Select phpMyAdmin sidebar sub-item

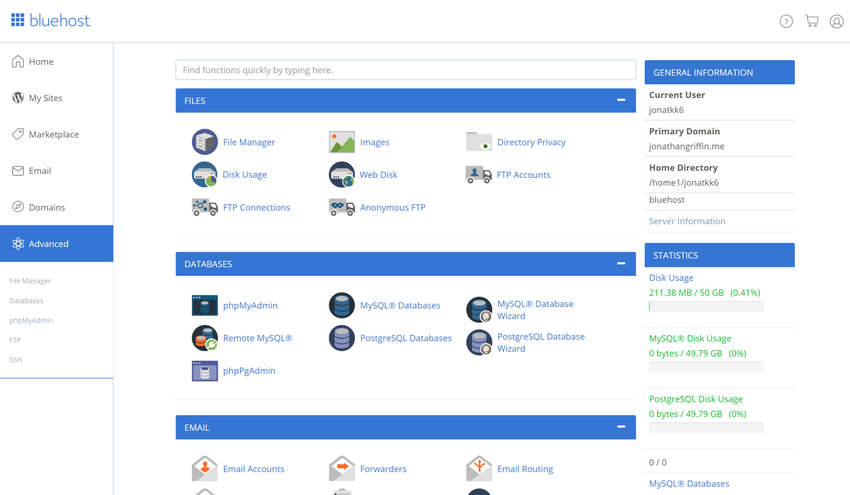click(x=31, y=320)
